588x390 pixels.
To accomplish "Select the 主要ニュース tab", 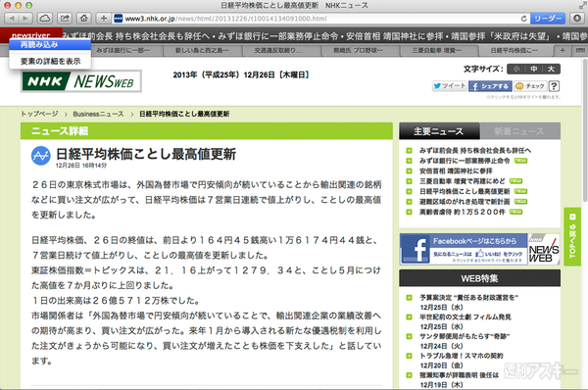I will coord(439,131).
